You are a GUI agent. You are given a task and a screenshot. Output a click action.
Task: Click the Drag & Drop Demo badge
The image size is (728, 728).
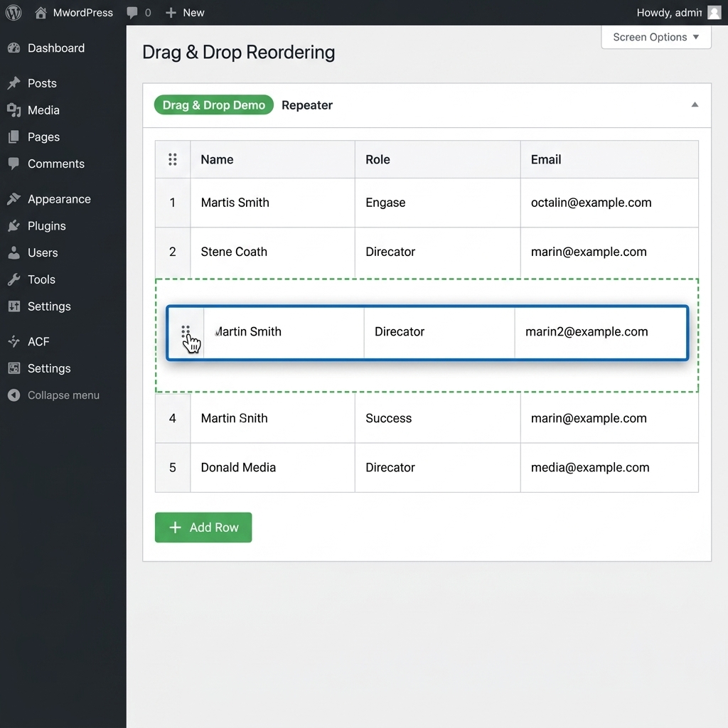[x=213, y=105]
